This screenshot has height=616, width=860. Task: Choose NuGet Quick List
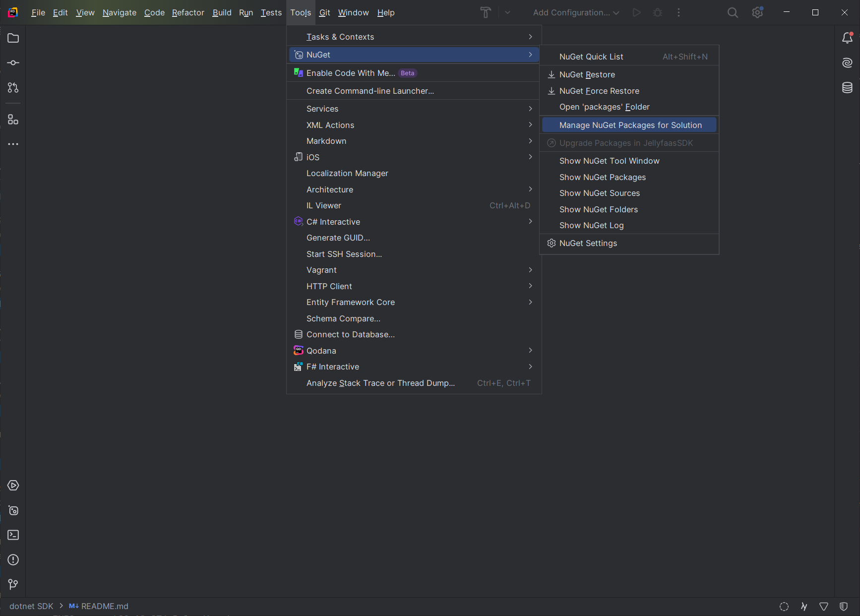click(x=629, y=57)
